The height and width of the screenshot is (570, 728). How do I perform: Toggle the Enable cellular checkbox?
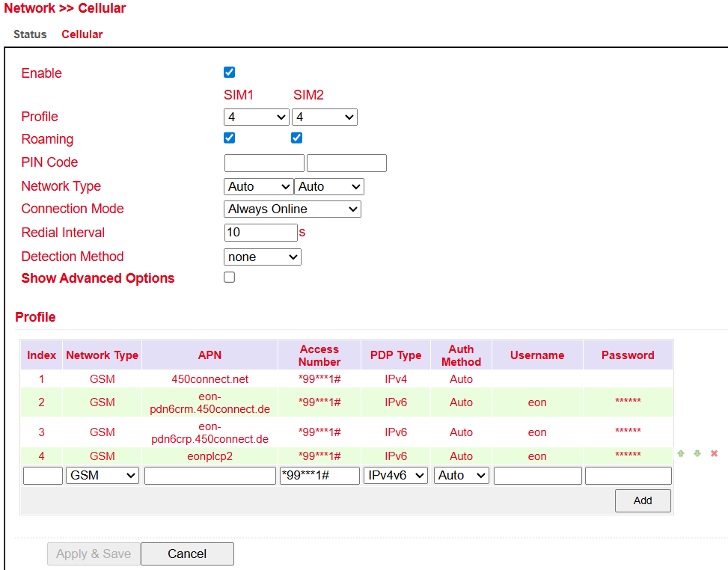[230, 73]
